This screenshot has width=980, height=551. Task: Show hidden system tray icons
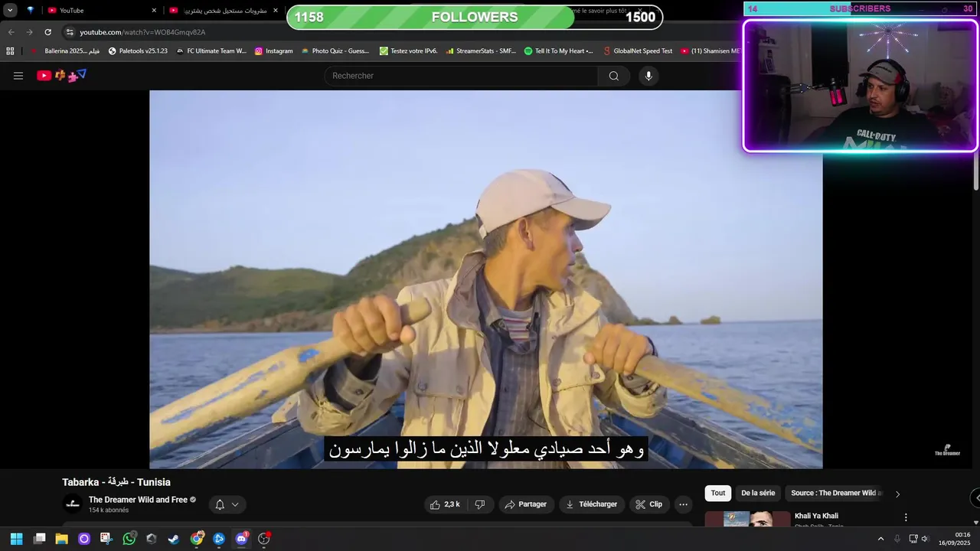click(x=880, y=539)
